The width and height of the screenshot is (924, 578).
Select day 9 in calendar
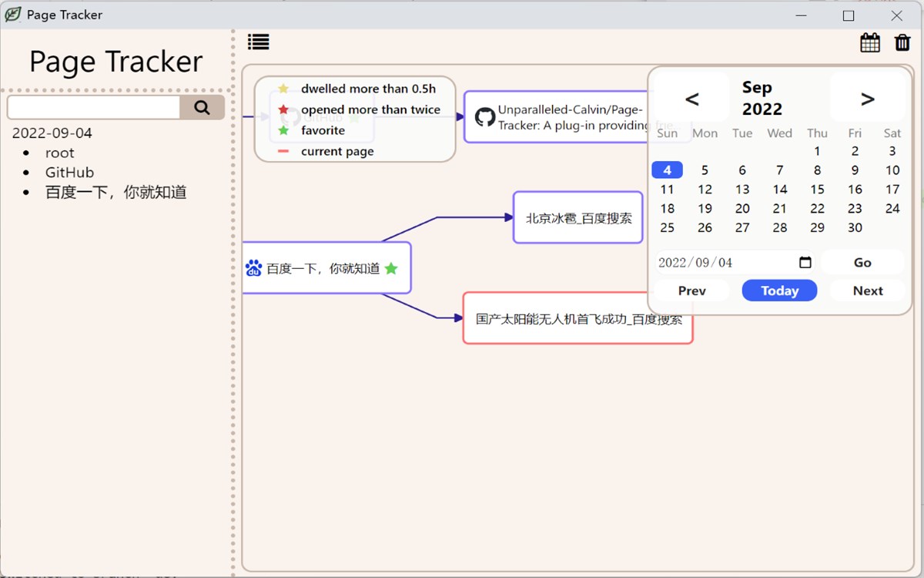pos(855,170)
